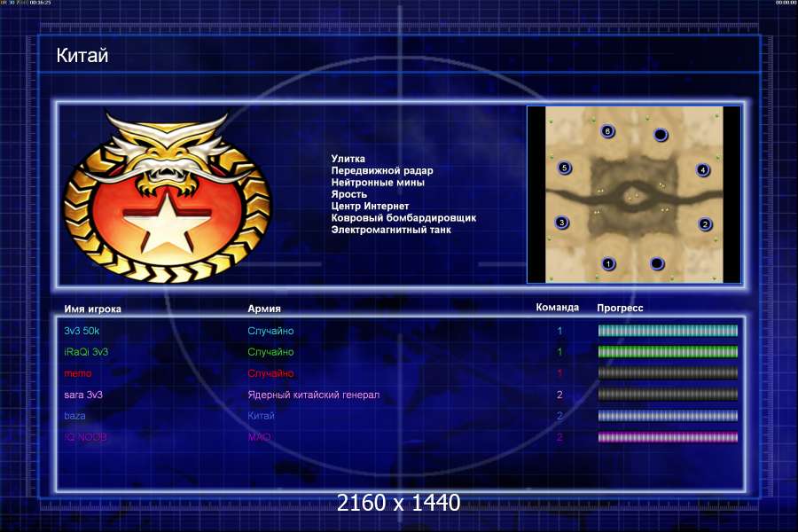Click the "Ярость" entry

349,194
